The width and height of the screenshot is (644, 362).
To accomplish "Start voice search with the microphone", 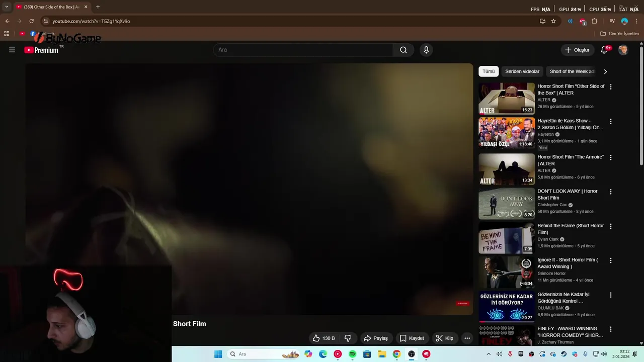I will [x=426, y=50].
